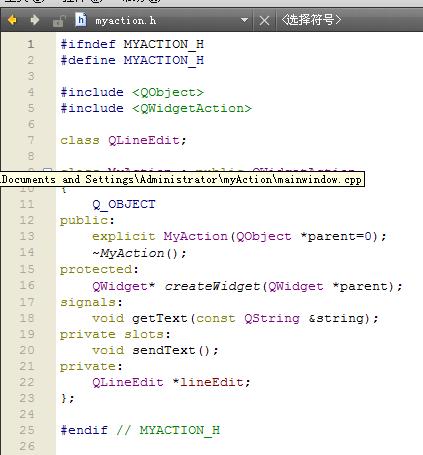Image resolution: width=423 pixels, height=455 pixels.
Task: Collapse the MyAction class fold marker
Action: pyautogui.click(x=48, y=170)
